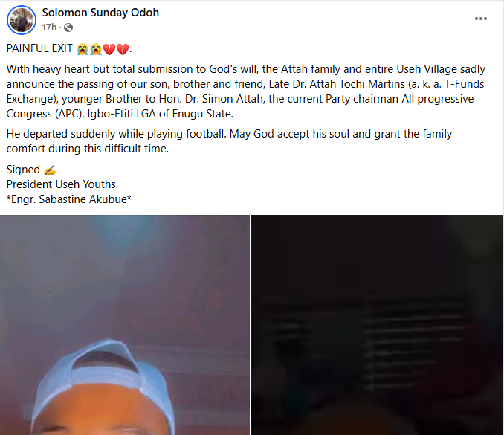The height and width of the screenshot is (435, 504).
Task: Click the first broken heart emoji
Action: pyautogui.click(x=109, y=49)
